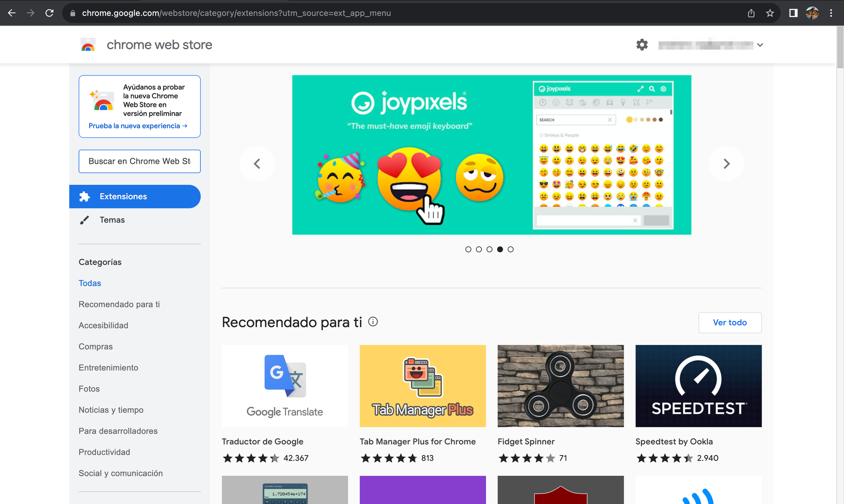Viewport: 844px width, 504px height.
Task: Select first carousel dot
Action: [x=468, y=249]
